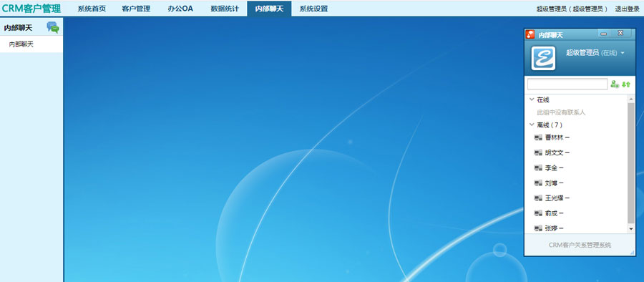Focus the contact search input field
This screenshot has height=282, width=644.
coord(567,84)
